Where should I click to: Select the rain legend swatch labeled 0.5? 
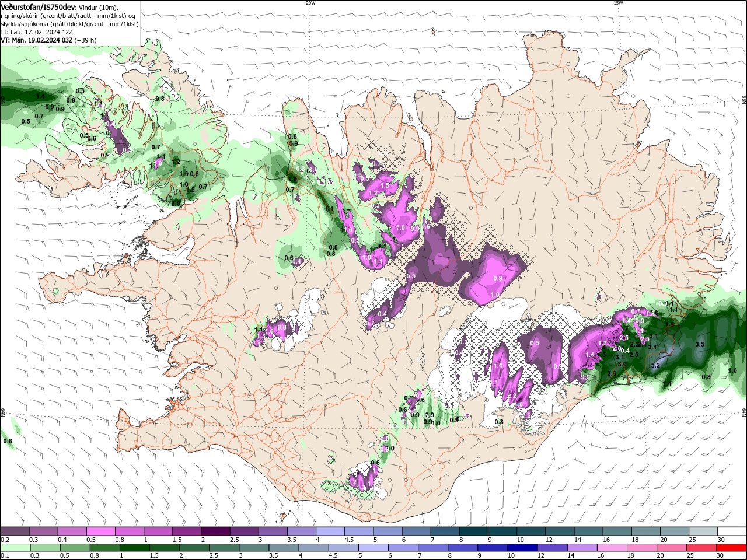(75, 548)
